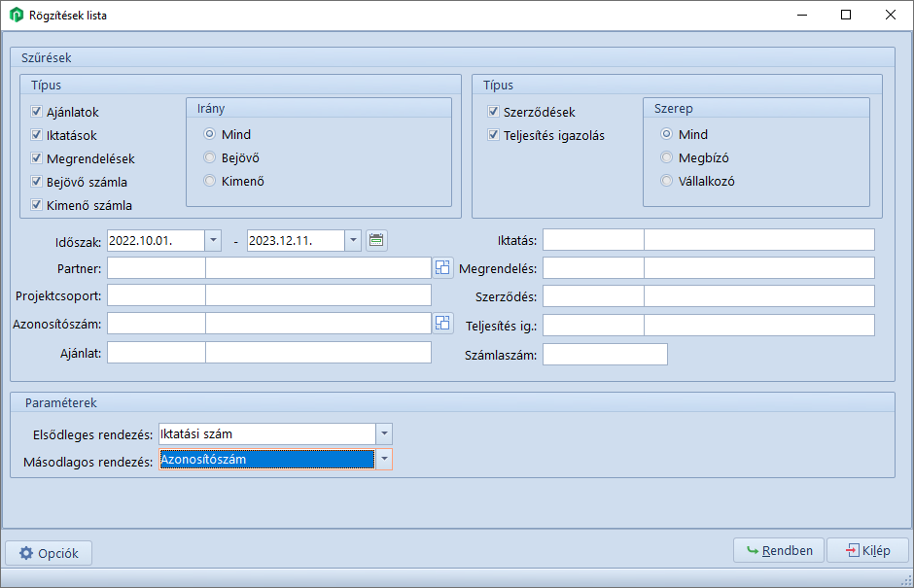Click the application logo in title bar
Screen dimensions: 914x588
[x=16, y=16]
